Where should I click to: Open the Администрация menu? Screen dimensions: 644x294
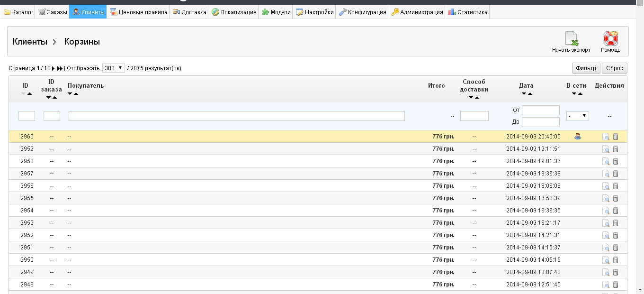[417, 12]
